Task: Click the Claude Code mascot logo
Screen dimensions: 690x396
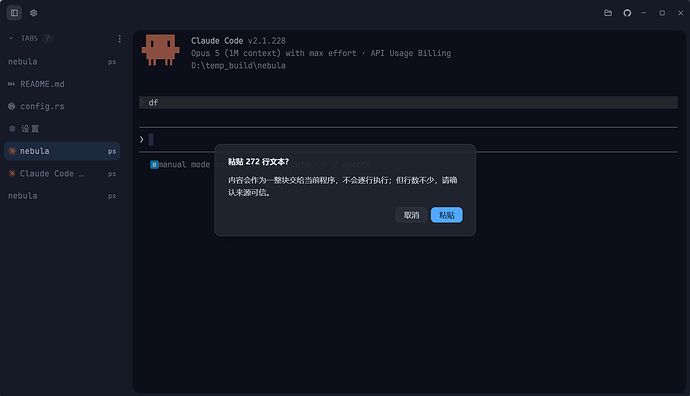Action: [160, 50]
